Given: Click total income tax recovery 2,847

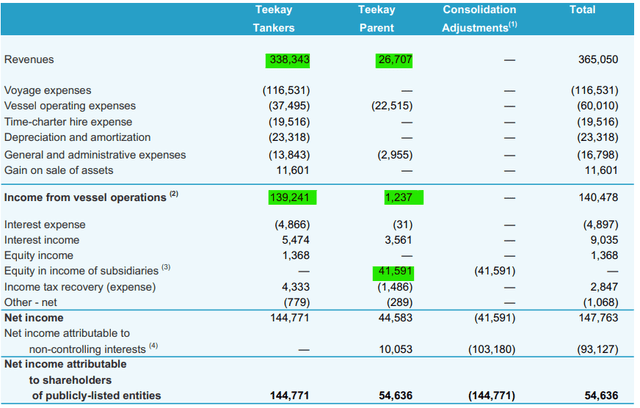Looking at the screenshot, I should tap(604, 287).
